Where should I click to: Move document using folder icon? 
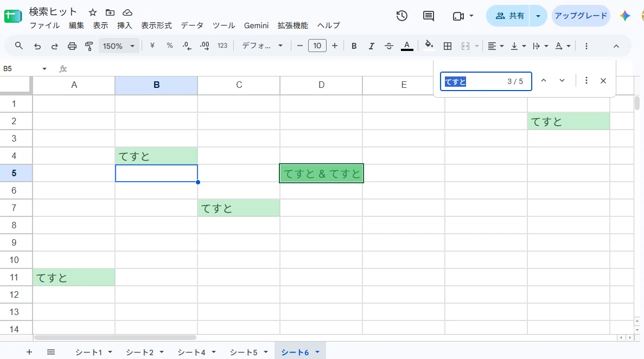click(110, 12)
